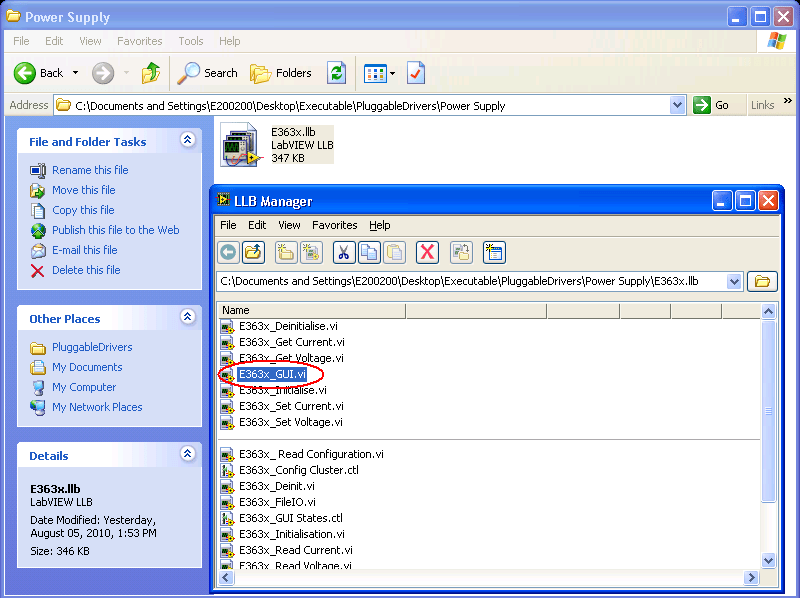
Task: Click the checkmark page icon in Explorer toolbar
Action: click(416, 73)
